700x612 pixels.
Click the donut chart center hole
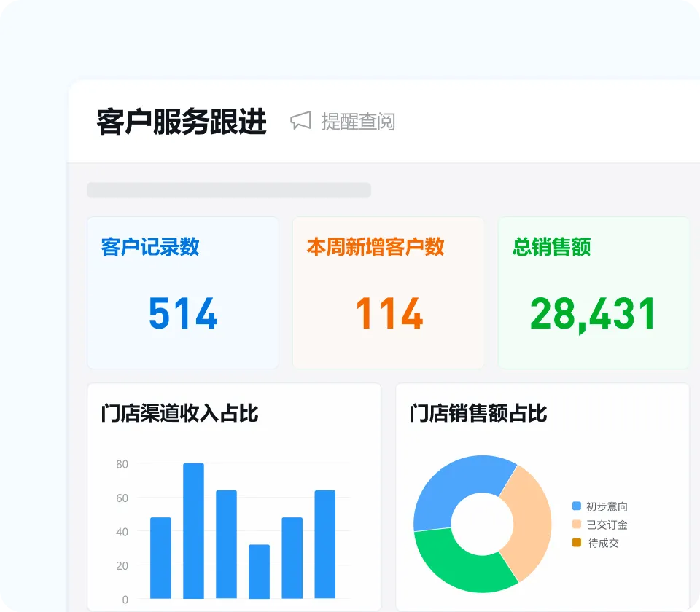481,525
